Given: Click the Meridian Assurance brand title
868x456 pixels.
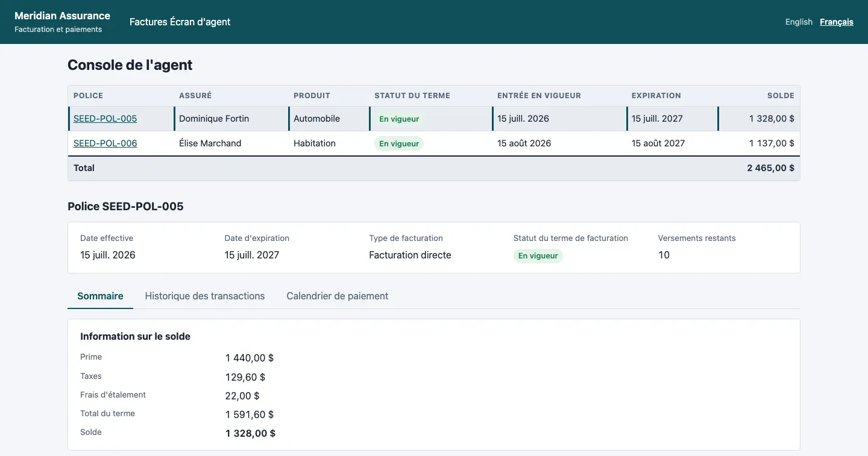Looking at the screenshot, I should (62, 16).
